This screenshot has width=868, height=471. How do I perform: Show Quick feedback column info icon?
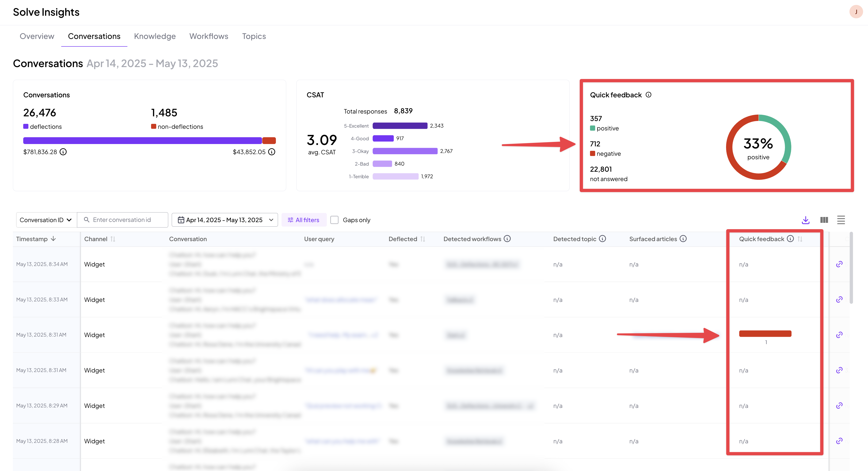790,239
